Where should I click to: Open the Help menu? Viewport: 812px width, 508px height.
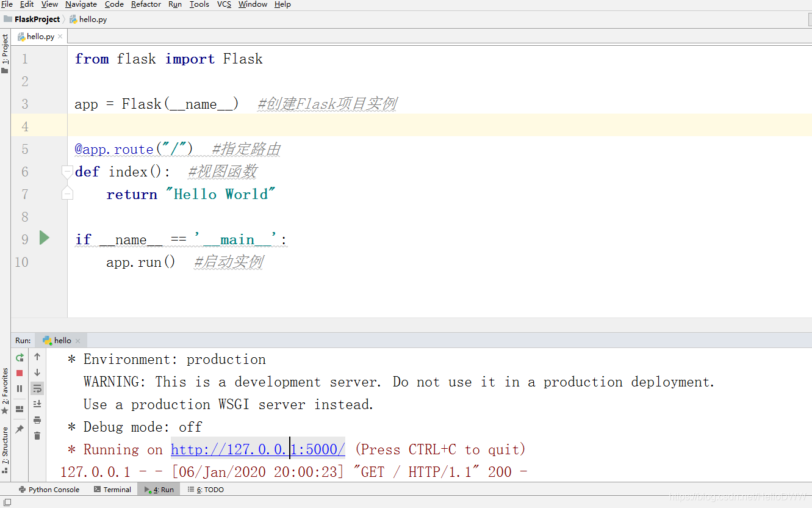point(282,4)
